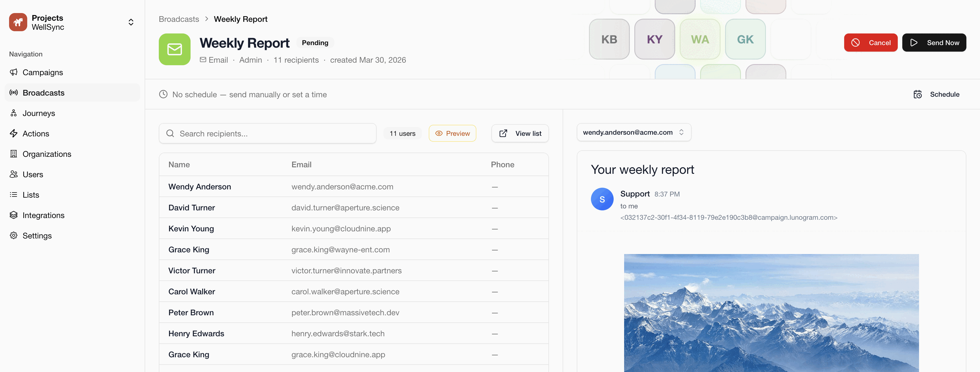Open the Schedule option
This screenshot has width=980, height=372.
tap(937, 94)
